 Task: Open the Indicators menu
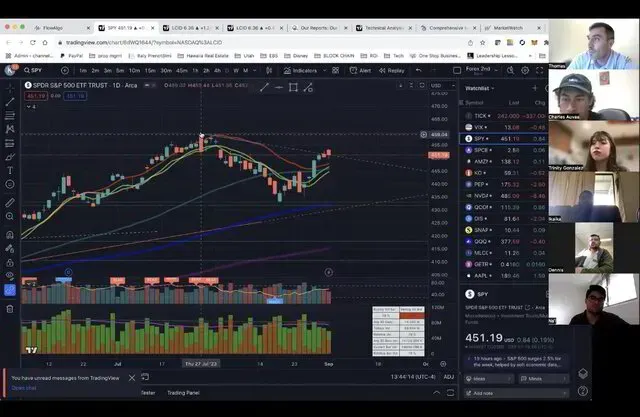click(x=300, y=71)
